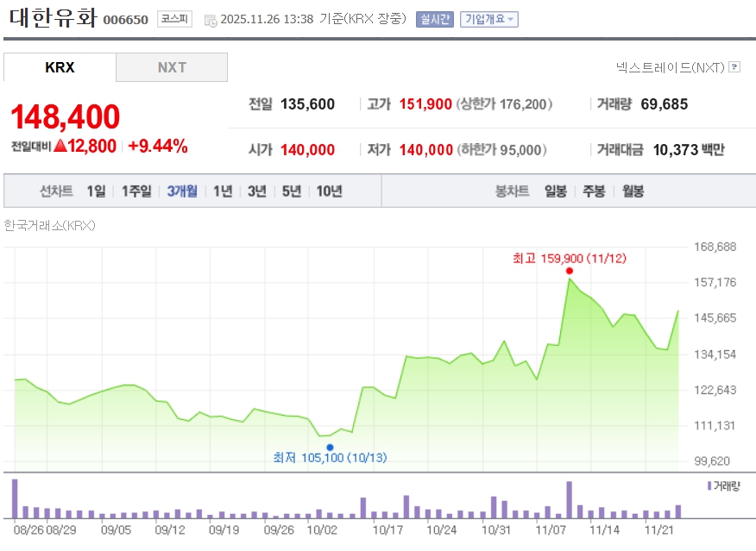Click the red up-triangle price change icon
This screenshot has height=551, width=756.
(60, 147)
